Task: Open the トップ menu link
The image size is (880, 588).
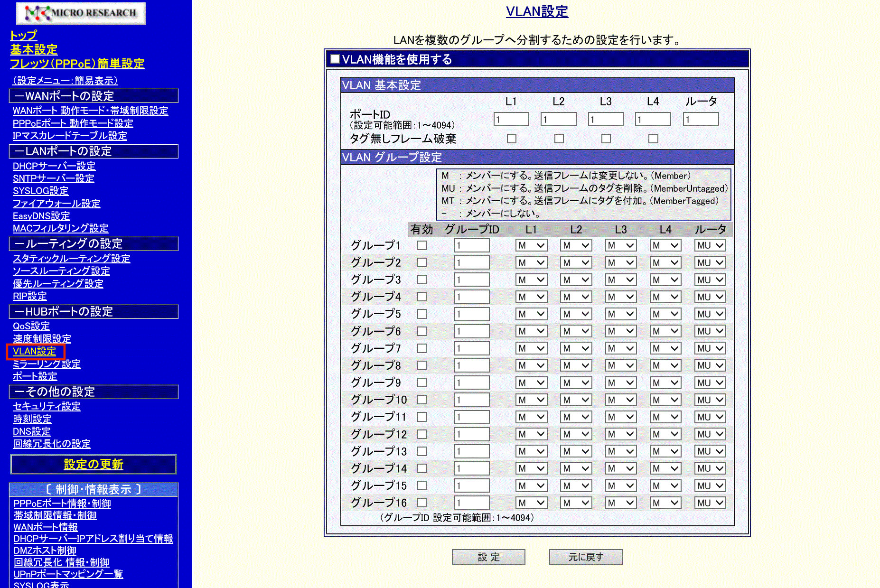Action: click(23, 36)
